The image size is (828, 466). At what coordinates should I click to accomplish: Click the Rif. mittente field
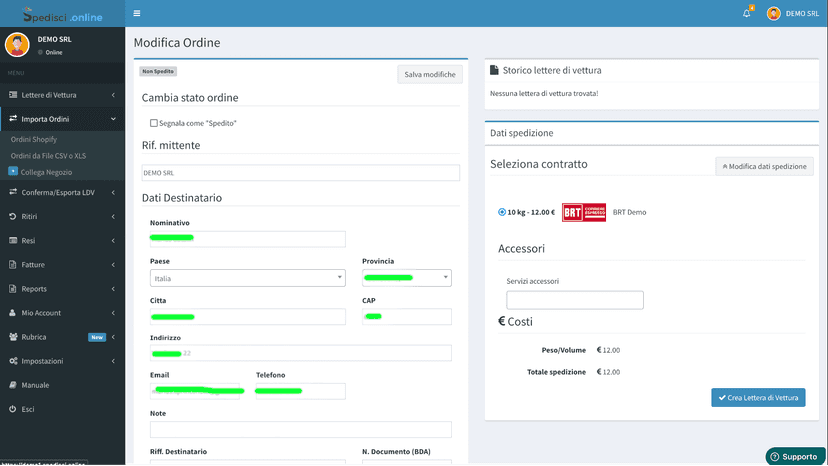pos(300,173)
